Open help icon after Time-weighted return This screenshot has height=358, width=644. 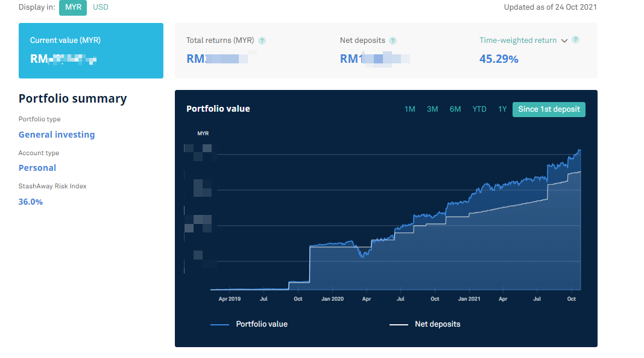coord(575,40)
